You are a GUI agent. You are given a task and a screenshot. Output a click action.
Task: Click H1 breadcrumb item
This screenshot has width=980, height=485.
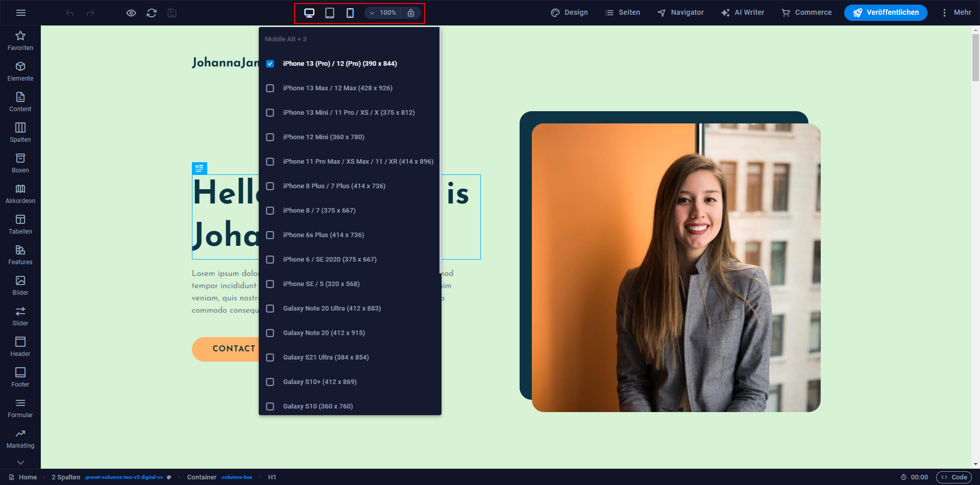coord(272,477)
